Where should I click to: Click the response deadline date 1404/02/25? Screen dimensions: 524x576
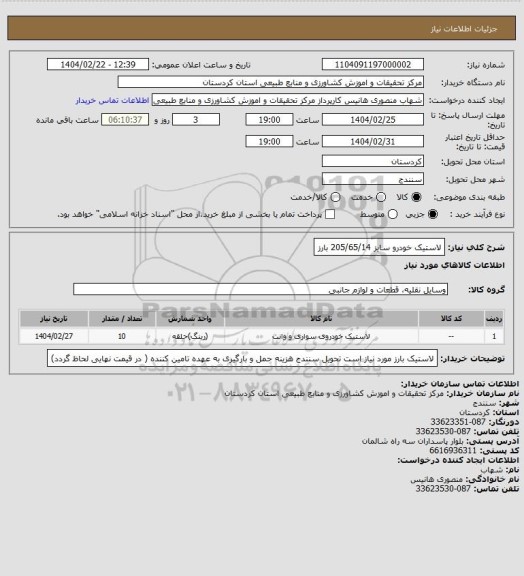[373, 120]
